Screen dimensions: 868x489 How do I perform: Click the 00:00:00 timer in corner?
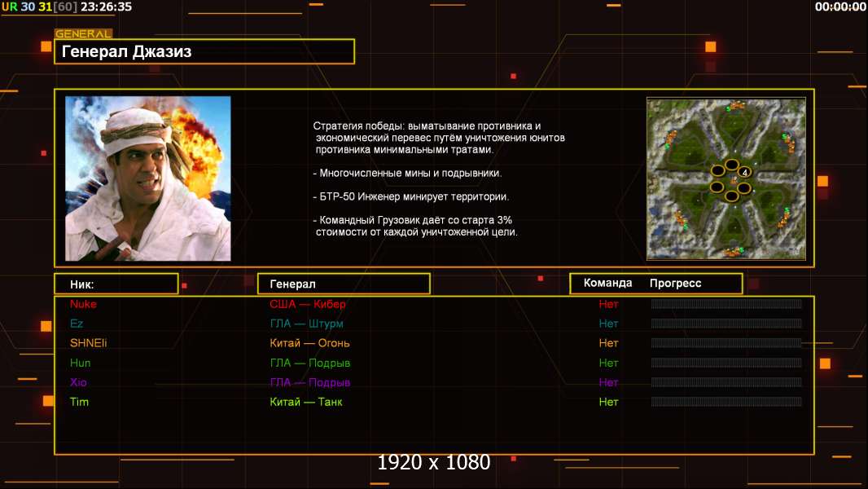840,7
